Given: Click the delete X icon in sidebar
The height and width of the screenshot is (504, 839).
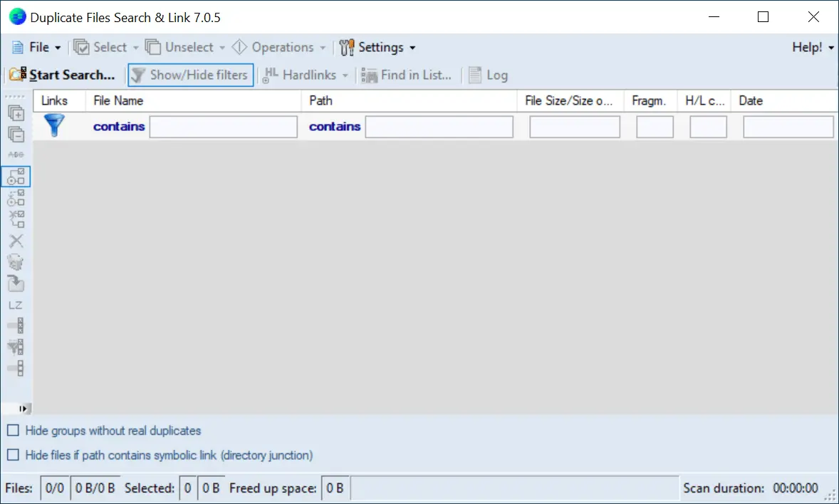Looking at the screenshot, I should [16, 241].
